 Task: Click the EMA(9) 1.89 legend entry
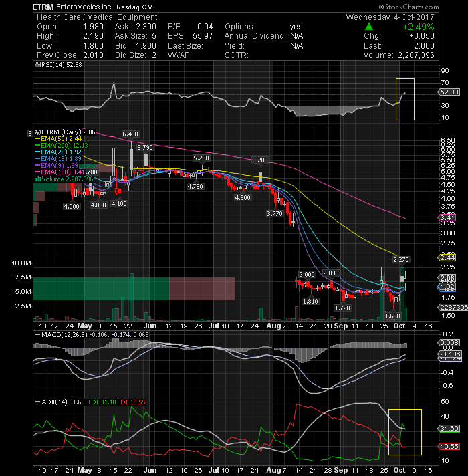(56, 165)
